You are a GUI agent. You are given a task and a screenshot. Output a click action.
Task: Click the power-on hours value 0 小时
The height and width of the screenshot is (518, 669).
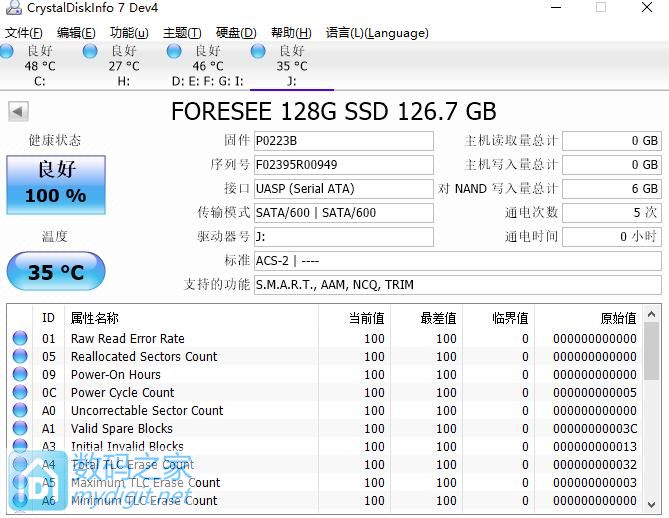(x=612, y=236)
